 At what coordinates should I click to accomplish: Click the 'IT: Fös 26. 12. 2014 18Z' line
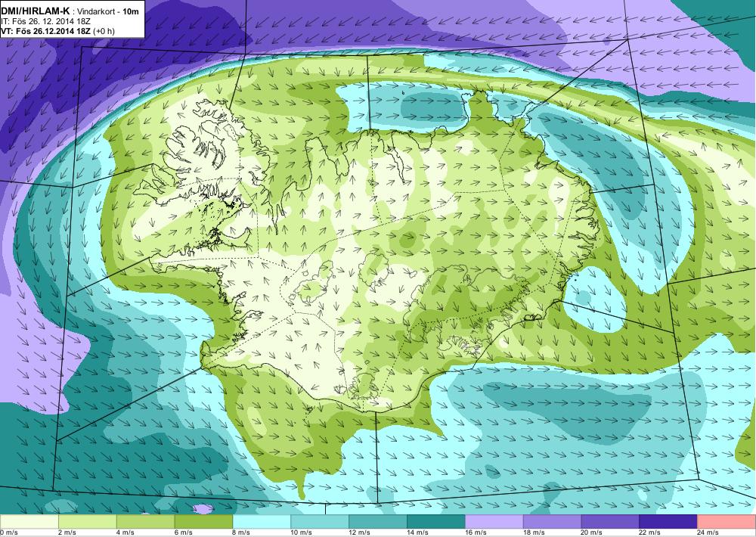coord(46,21)
